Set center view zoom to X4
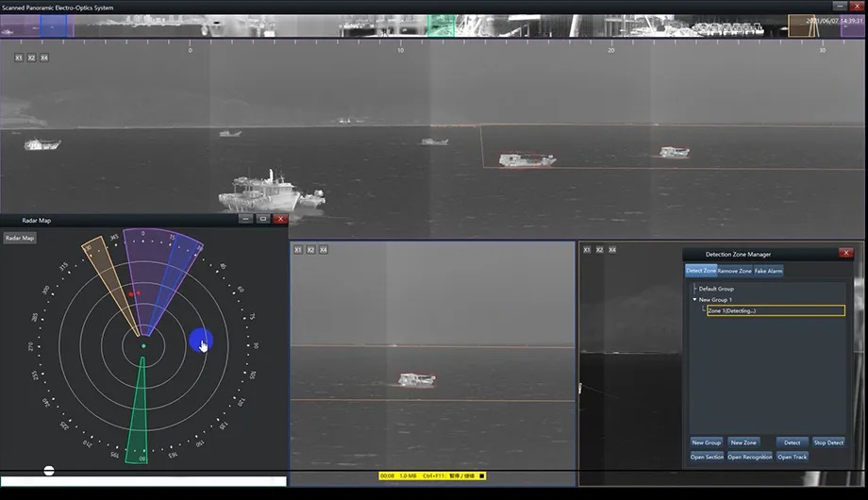 point(324,250)
